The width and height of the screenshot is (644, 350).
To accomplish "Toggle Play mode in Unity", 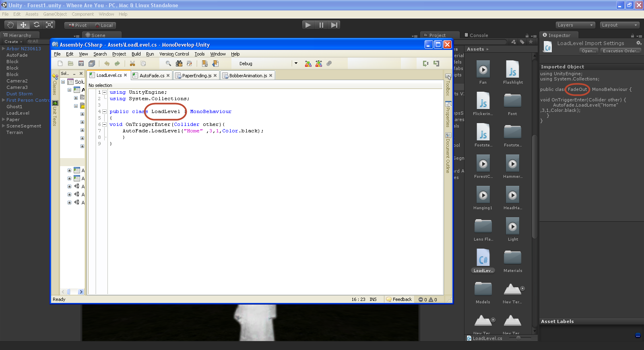I will 308,25.
